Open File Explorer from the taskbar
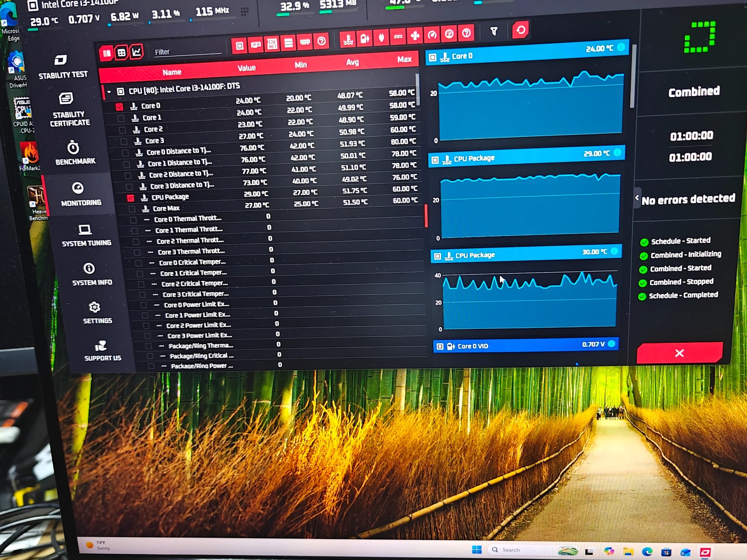Viewport: 747px width, 560px height. pyautogui.click(x=628, y=552)
